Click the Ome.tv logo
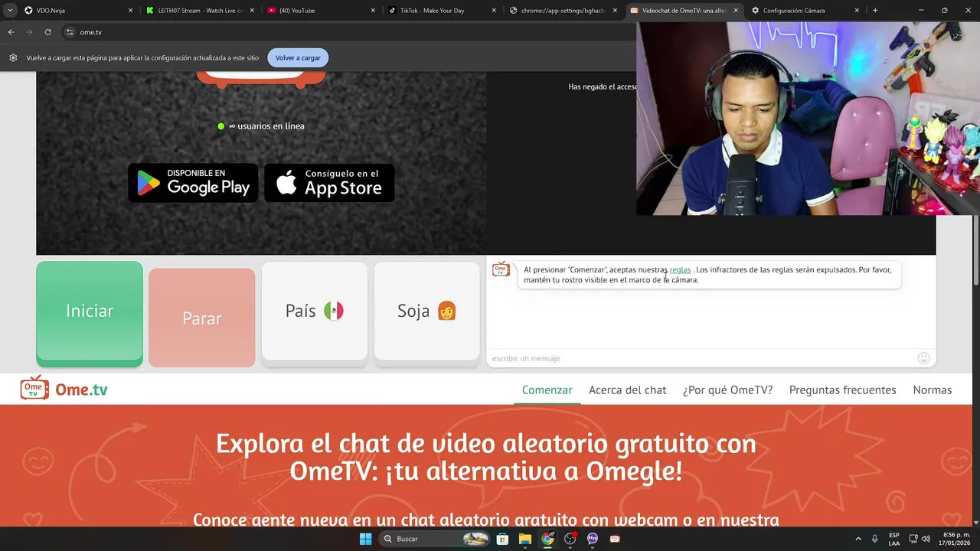The image size is (980, 551). point(64,389)
